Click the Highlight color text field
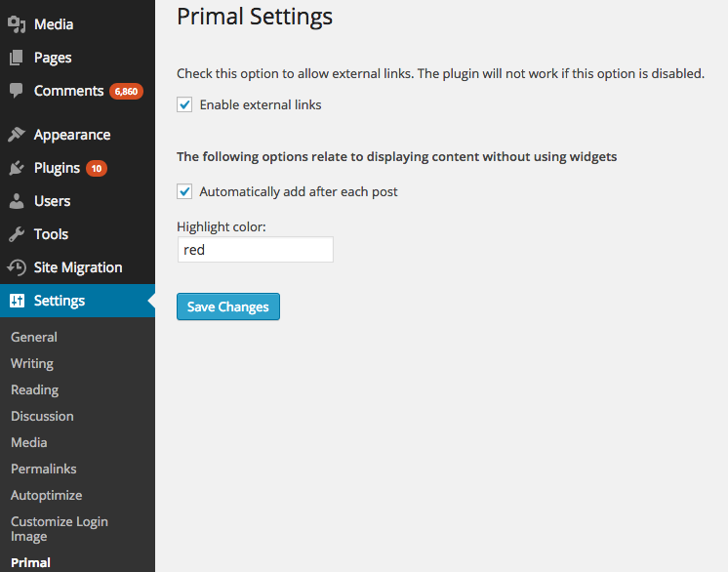Viewport: 728px width, 572px height. pos(255,250)
